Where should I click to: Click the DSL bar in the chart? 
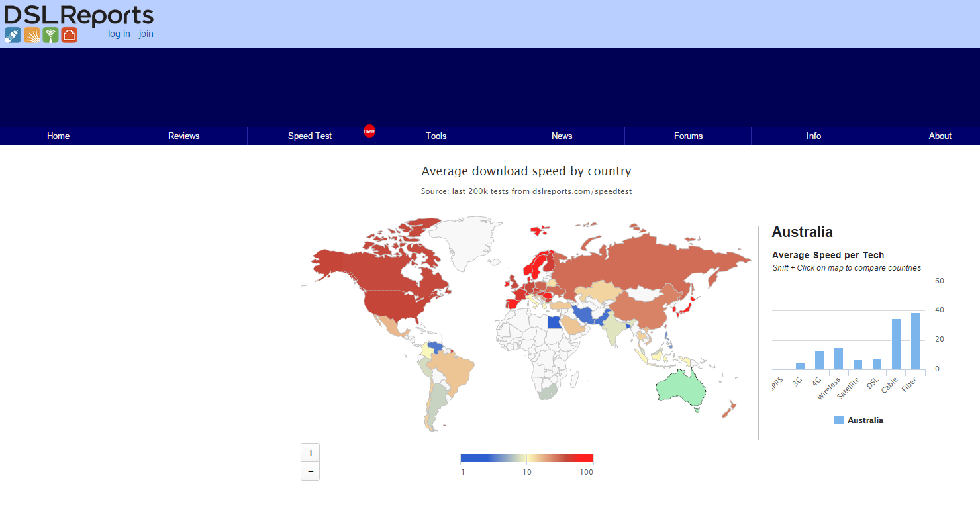coord(877,364)
